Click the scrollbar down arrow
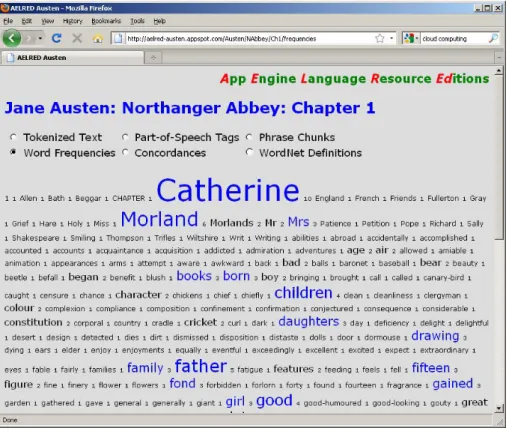Image resolution: width=509 pixels, height=434 pixels. click(x=499, y=408)
